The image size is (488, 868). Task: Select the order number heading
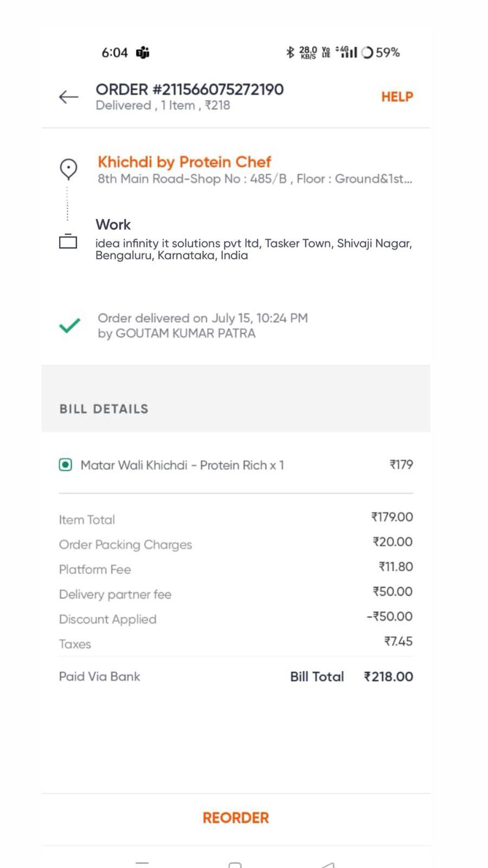[x=189, y=90]
